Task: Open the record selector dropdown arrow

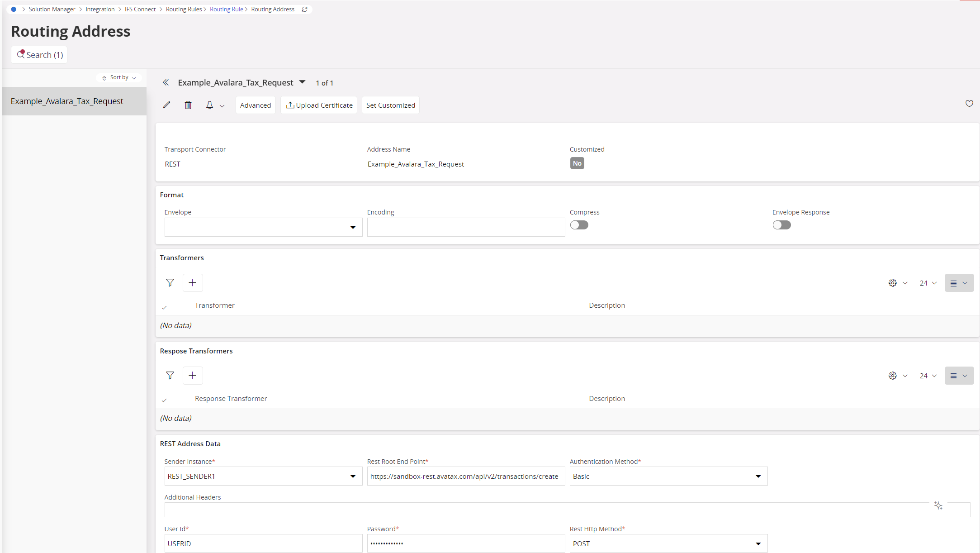Action: tap(303, 82)
